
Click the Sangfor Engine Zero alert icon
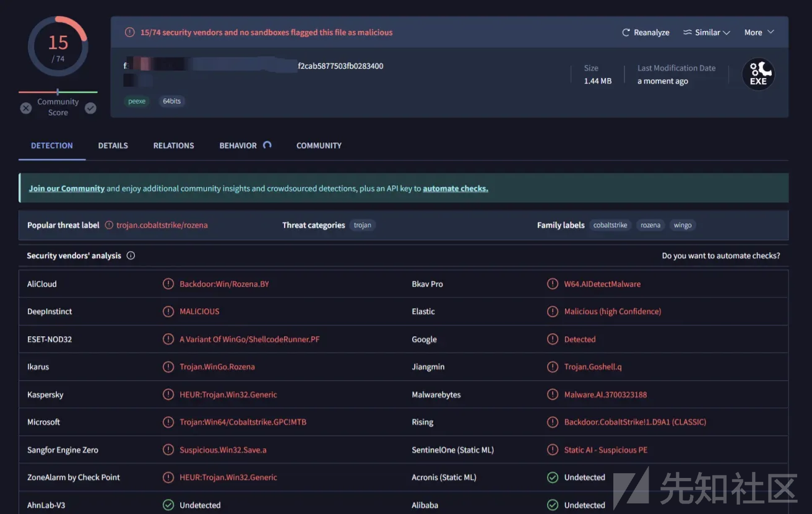click(x=168, y=450)
